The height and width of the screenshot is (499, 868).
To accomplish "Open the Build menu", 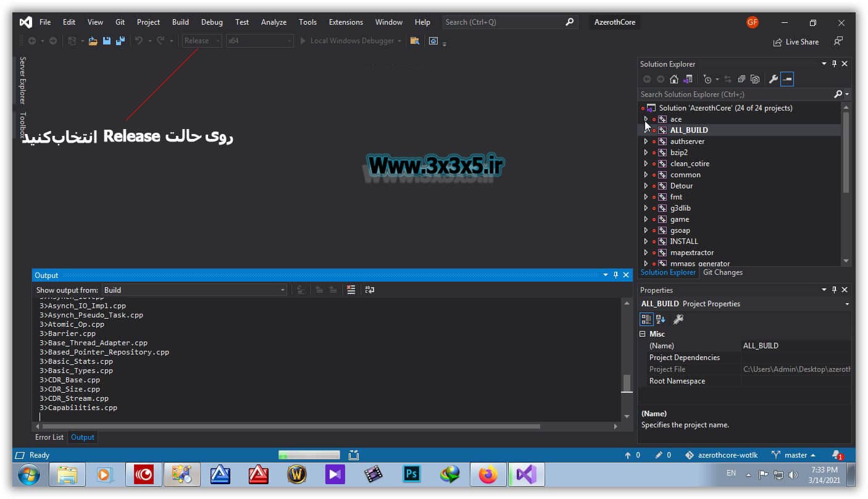I will pyautogui.click(x=180, y=22).
